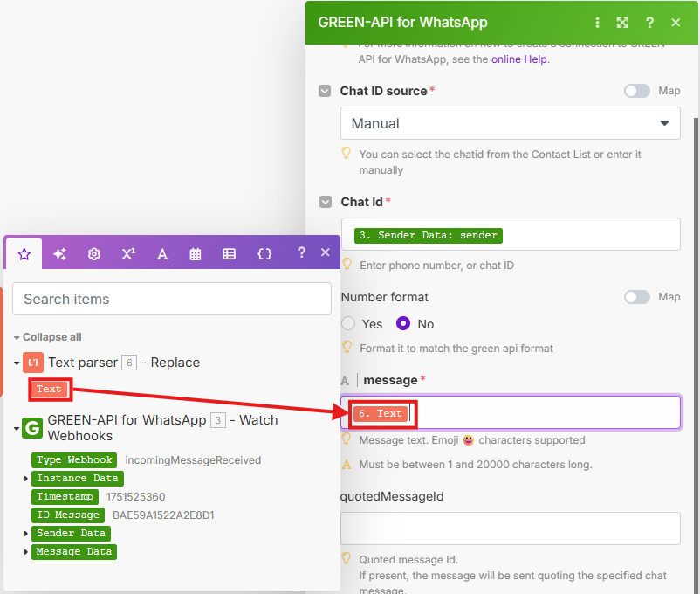
Task: Click the fullscreen expand icon in the GREEN-API header
Action: (x=622, y=23)
